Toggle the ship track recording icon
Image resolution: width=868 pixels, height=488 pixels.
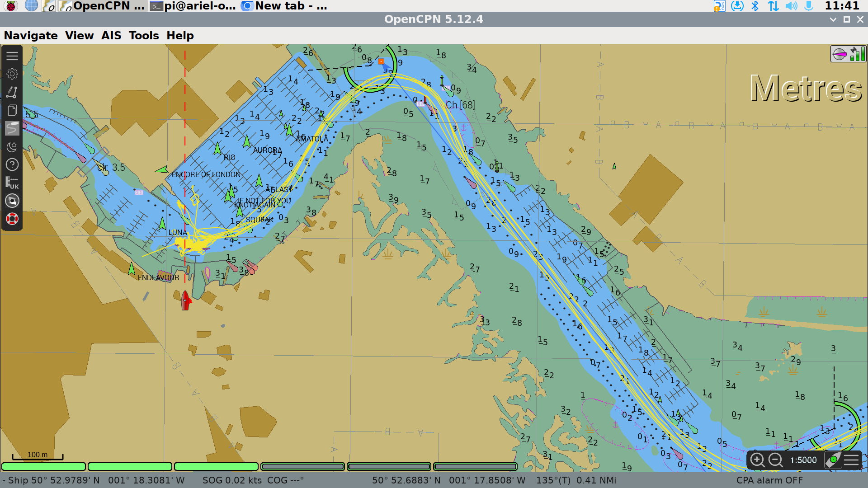click(x=12, y=128)
